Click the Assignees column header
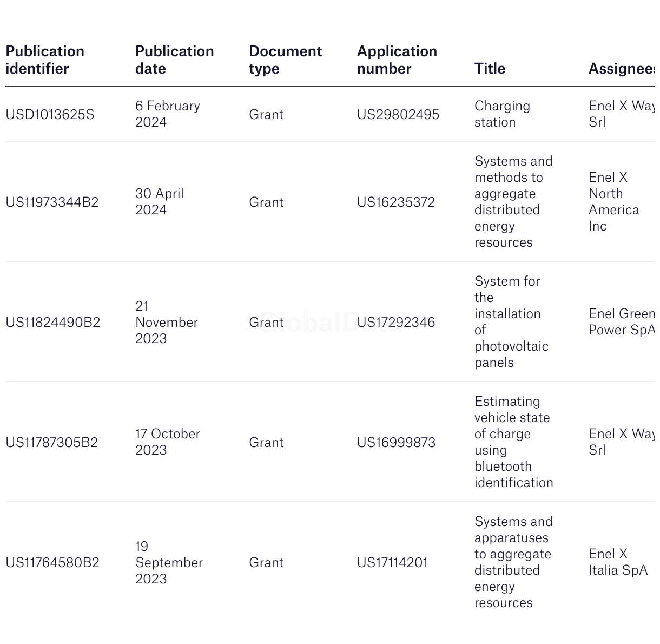Screen dimensions: 660x644 (622, 69)
